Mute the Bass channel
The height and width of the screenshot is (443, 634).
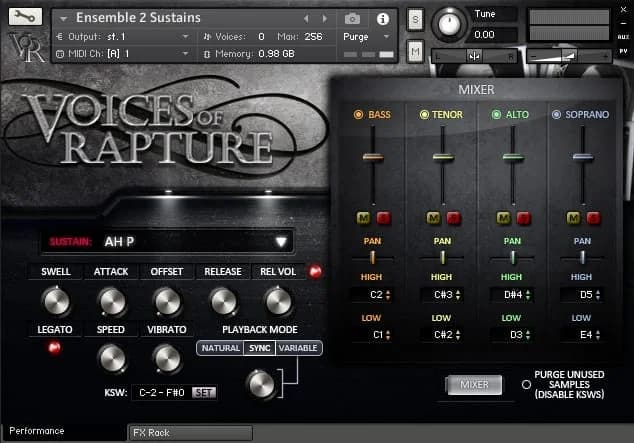click(363, 218)
